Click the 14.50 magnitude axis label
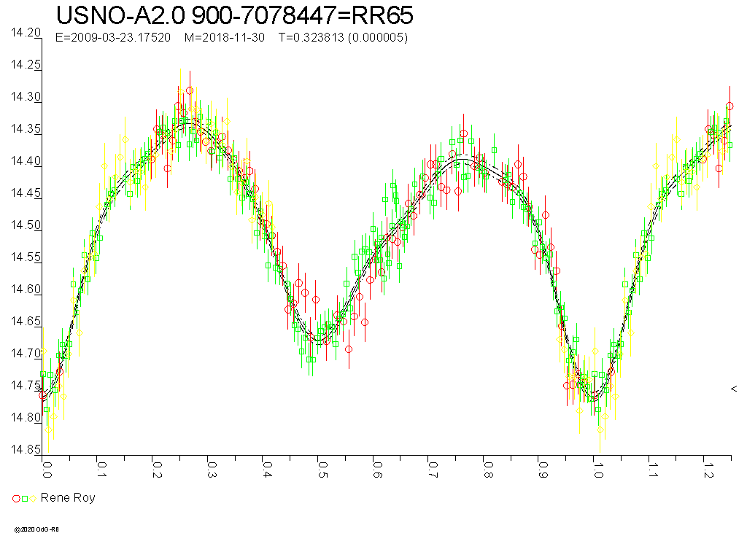The width and height of the screenshot is (747, 560). click(26, 225)
